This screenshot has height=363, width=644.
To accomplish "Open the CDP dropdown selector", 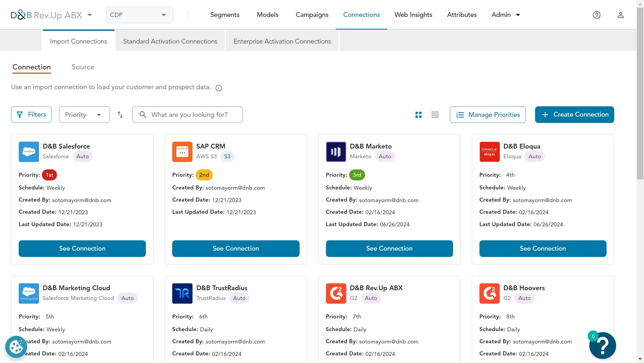I will tap(139, 15).
